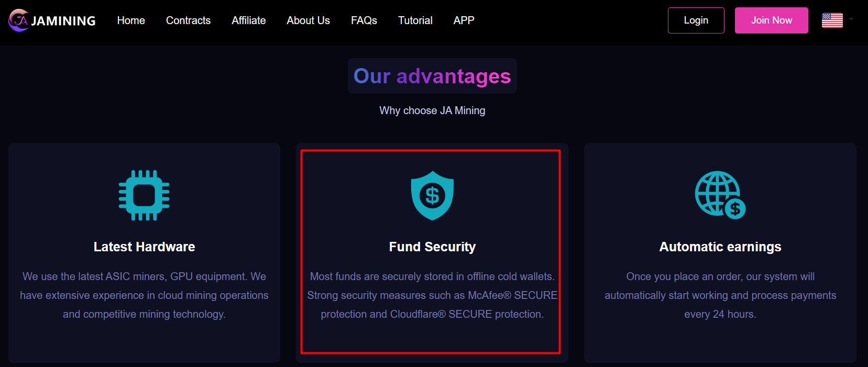Click the Fund Security card title
Viewport: 868px width, 367px height.
point(432,247)
